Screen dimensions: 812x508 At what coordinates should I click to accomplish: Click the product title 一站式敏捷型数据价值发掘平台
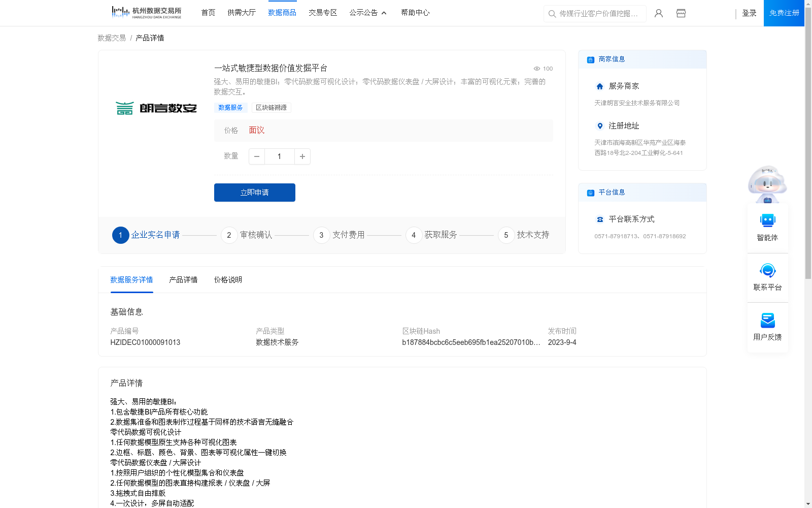coord(270,68)
